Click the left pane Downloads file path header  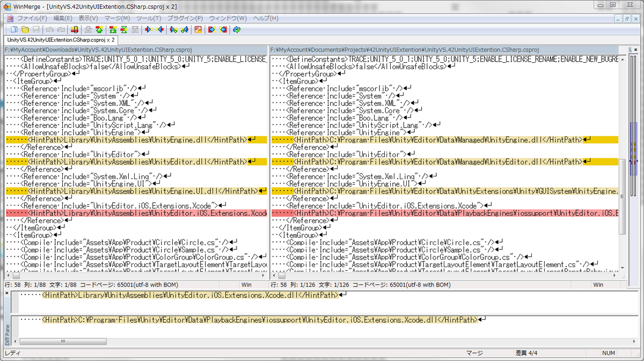click(135, 50)
